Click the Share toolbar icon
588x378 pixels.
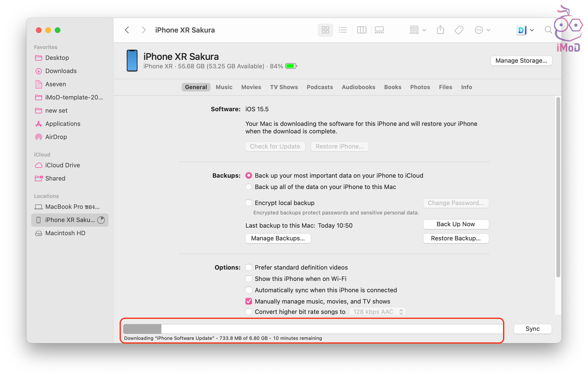pos(440,30)
